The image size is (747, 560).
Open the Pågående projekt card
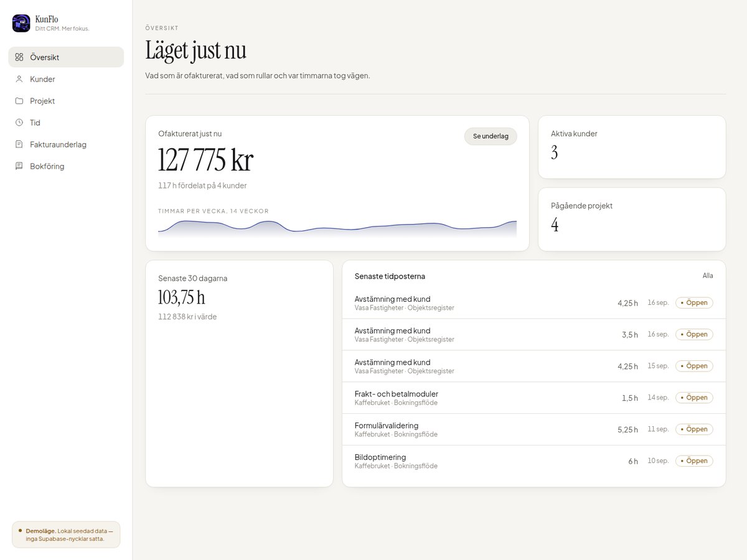(x=632, y=219)
